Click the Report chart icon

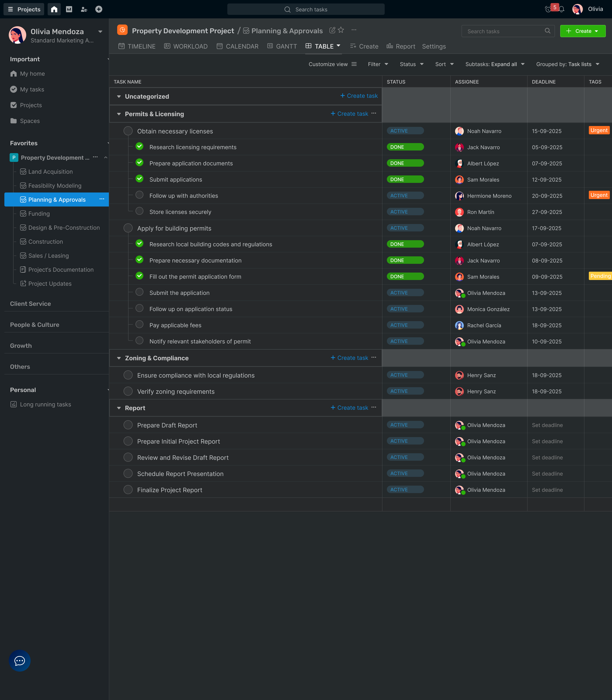point(389,46)
